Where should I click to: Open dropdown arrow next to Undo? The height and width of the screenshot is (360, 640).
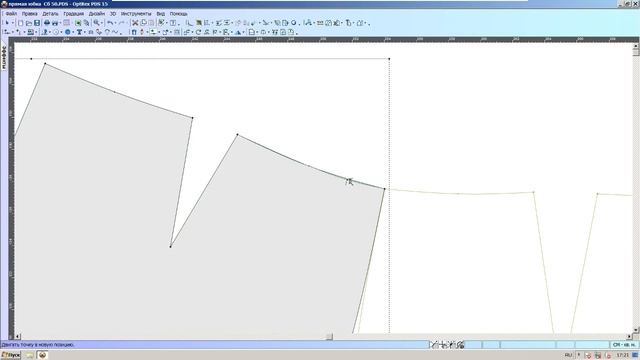(x=115, y=23)
